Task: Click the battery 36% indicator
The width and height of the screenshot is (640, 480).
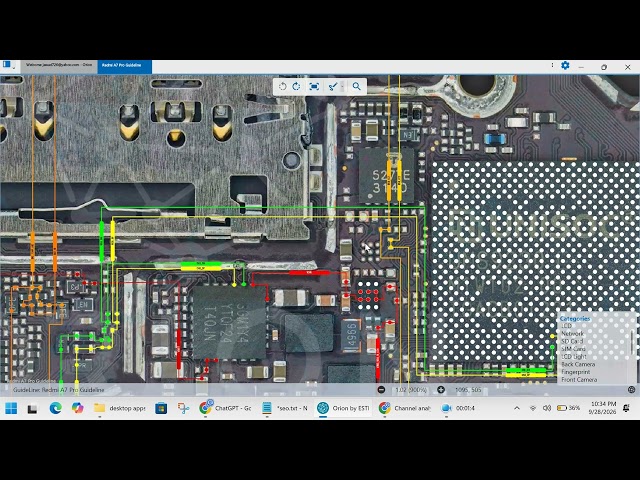Action: pos(569,408)
